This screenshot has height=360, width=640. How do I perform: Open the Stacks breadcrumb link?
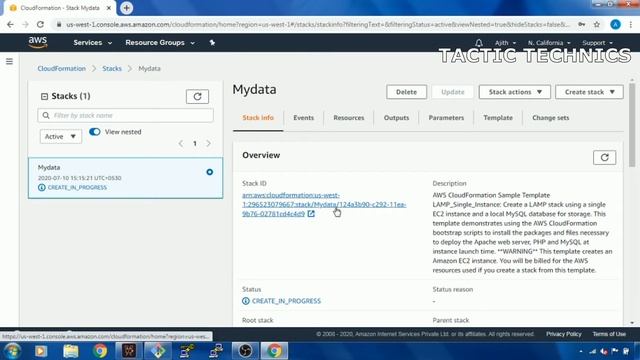click(112, 69)
